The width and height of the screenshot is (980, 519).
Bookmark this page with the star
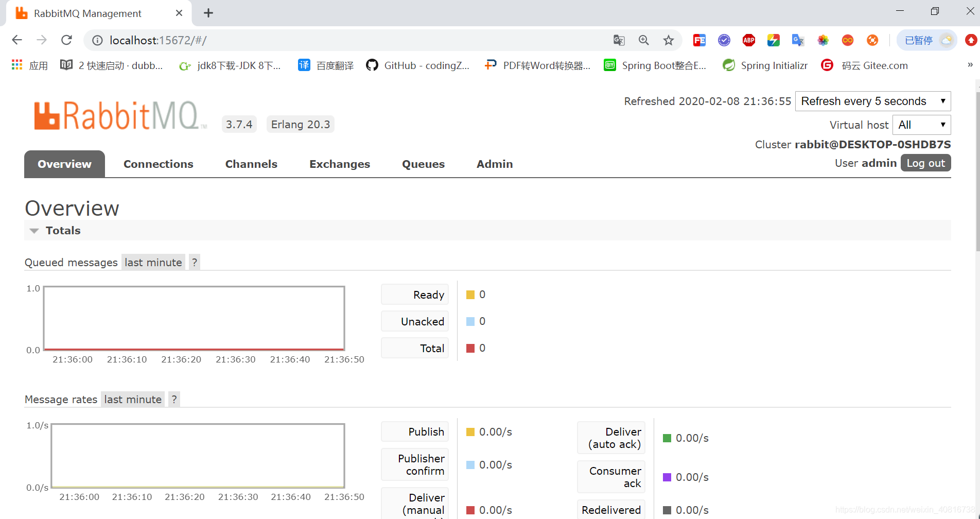pos(668,40)
